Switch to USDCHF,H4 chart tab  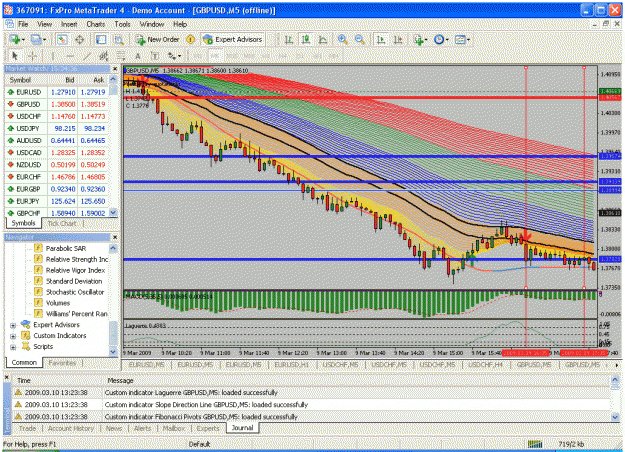tap(485, 365)
